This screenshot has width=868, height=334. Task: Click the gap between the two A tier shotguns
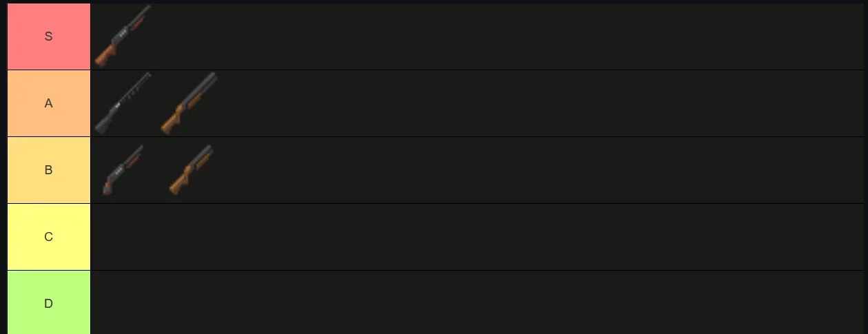point(156,103)
